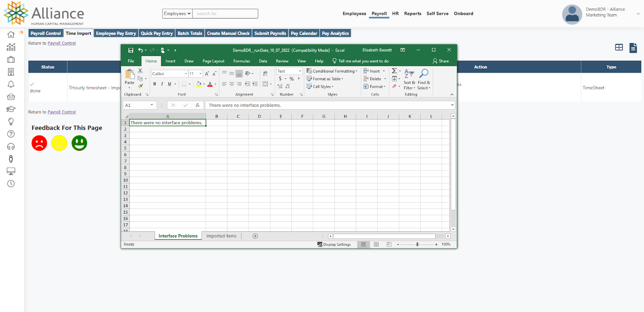Click the Excel Save icon
This screenshot has width=644, height=312.
point(131,50)
